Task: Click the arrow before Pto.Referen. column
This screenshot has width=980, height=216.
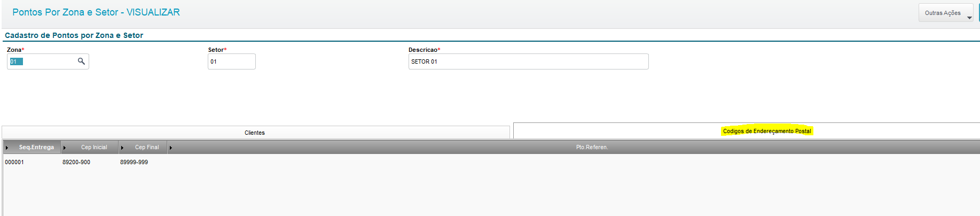Action: 171,148
